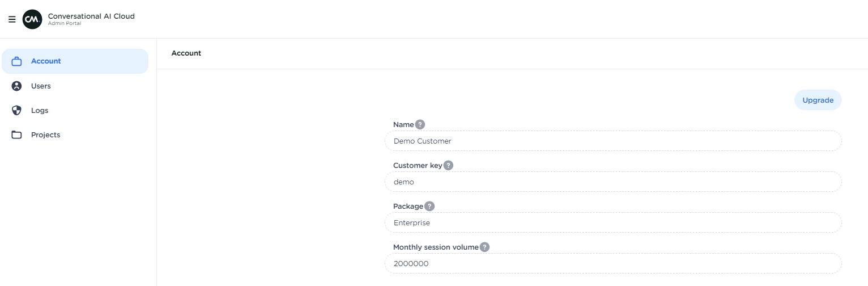Screen dimensions: 868x286
Task: Click the Upgrade button
Action: pos(818,100)
